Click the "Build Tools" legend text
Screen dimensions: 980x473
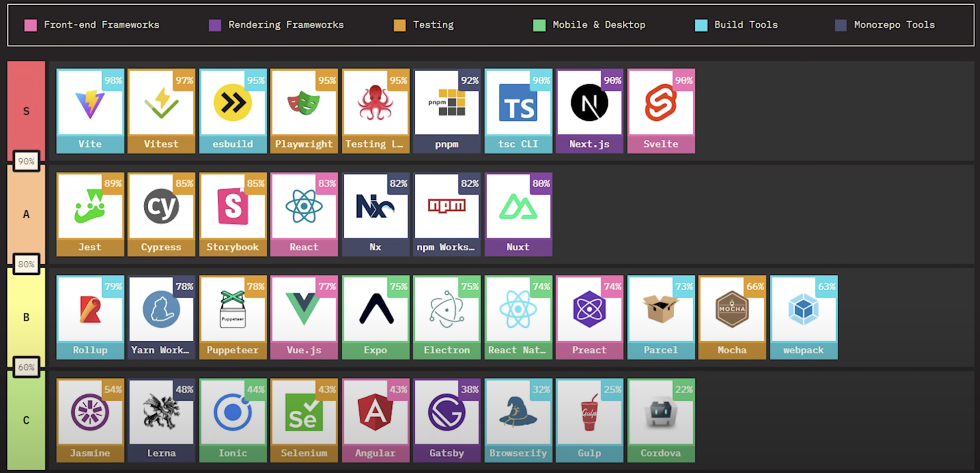pyautogui.click(x=746, y=25)
